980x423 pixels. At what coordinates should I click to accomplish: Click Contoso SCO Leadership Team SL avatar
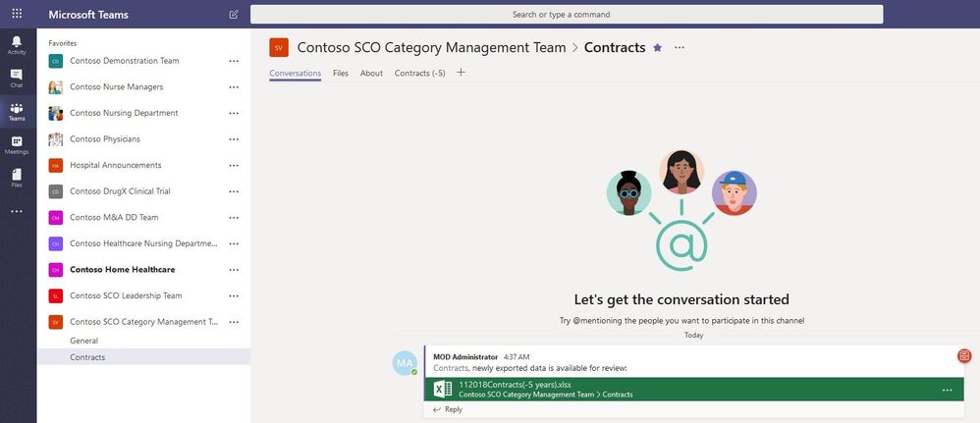56,296
